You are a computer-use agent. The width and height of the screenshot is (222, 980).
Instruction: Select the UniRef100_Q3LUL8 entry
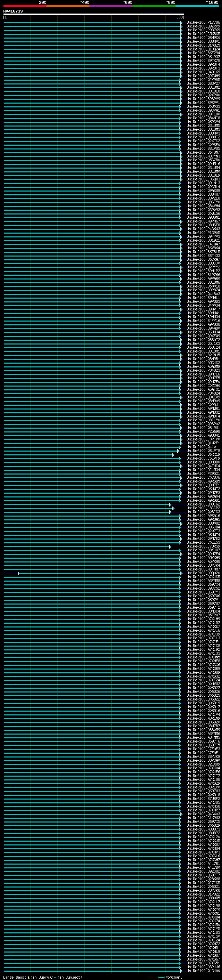[203, 91]
